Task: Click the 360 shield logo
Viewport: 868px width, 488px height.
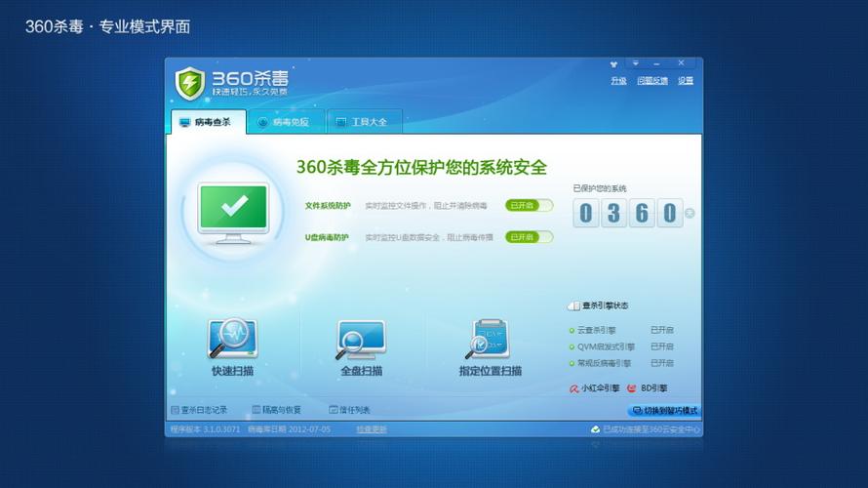Action: click(190, 83)
